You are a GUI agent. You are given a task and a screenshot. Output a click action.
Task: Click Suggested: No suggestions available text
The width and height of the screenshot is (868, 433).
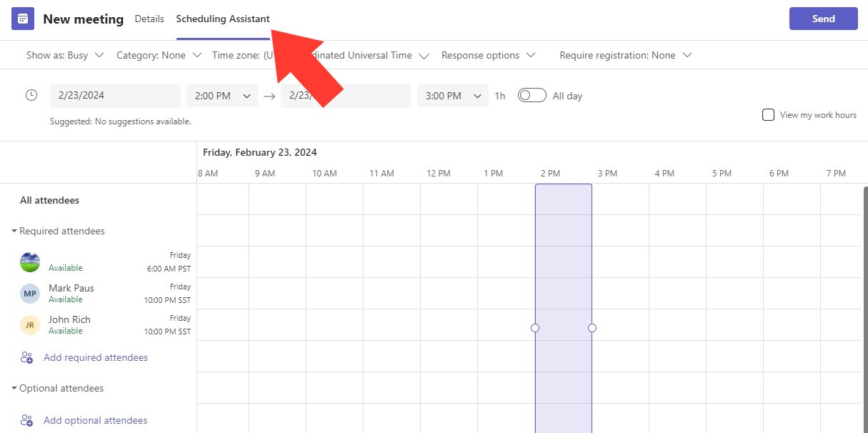[121, 121]
